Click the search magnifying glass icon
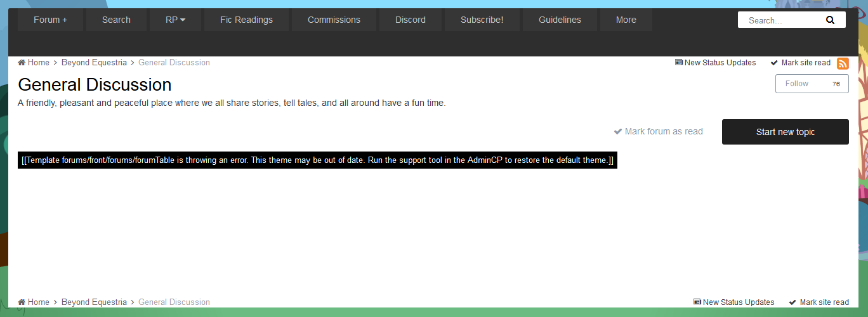This screenshot has height=317, width=868. (x=830, y=20)
